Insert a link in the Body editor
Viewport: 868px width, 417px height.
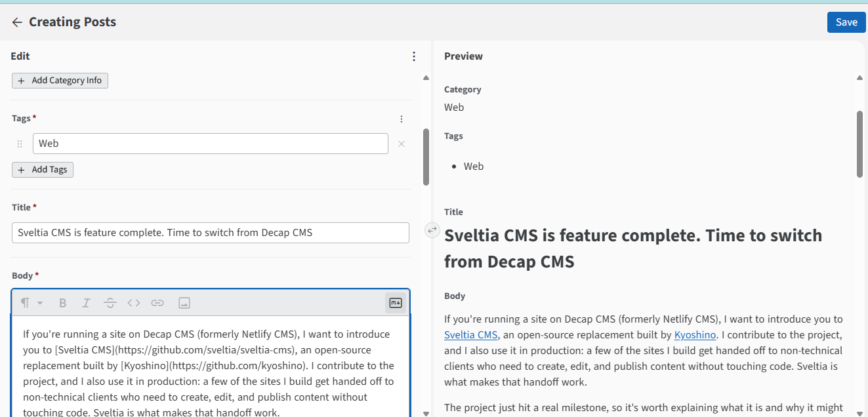point(157,303)
